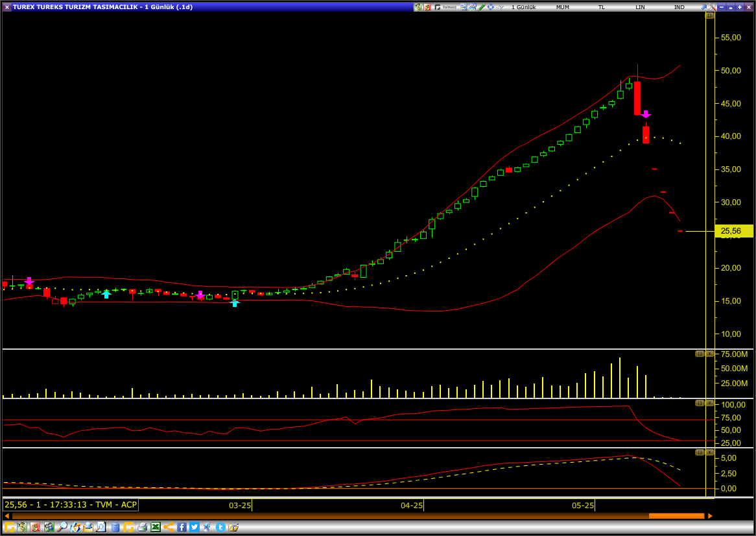Click the blue arrow pin icon
Screen dimensions: 756x536
704,7
